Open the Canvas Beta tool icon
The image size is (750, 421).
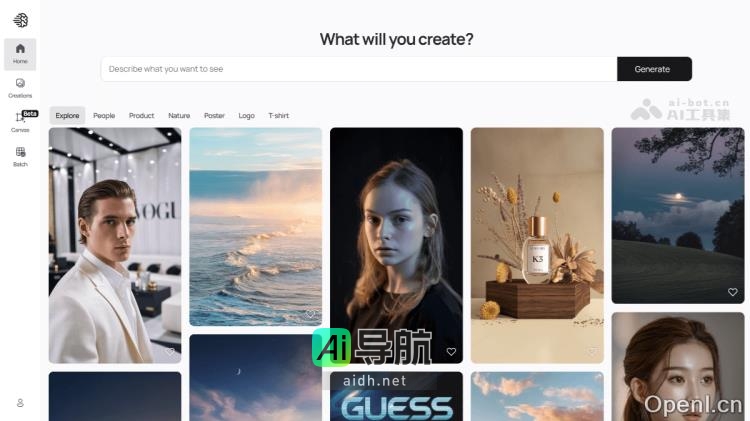tap(20, 122)
